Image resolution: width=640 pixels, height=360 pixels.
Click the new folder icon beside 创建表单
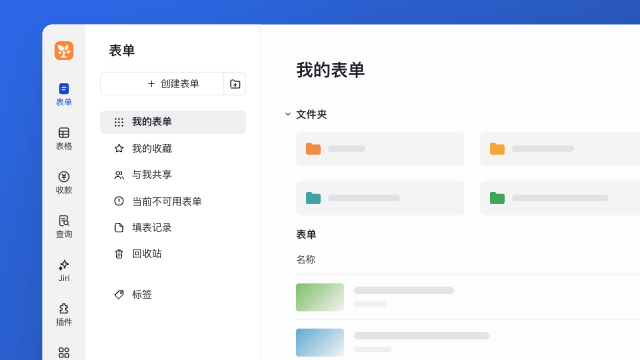(x=235, y=84)
